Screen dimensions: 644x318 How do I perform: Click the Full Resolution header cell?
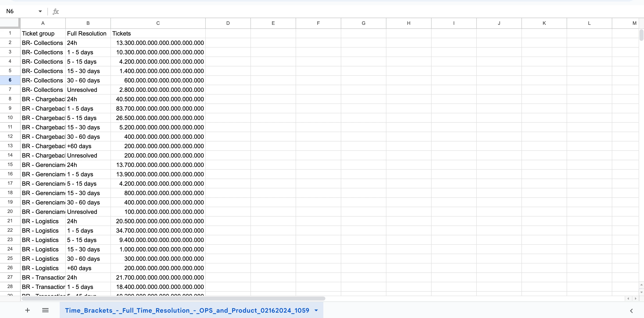point(88,34)
